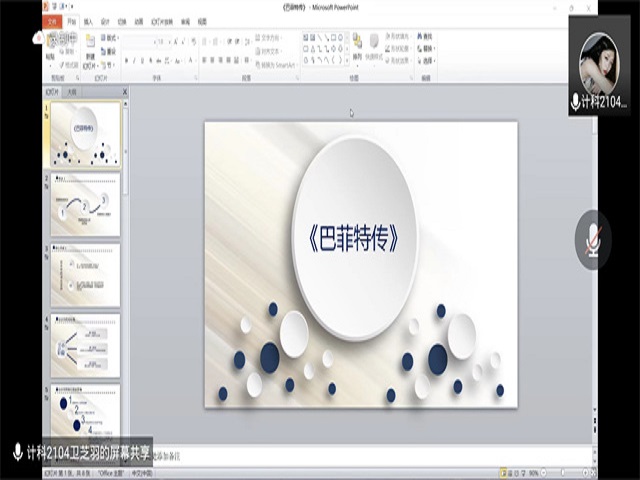Click the Find button in editing group
Screen dimensions: 640x480
click(427, 37)
